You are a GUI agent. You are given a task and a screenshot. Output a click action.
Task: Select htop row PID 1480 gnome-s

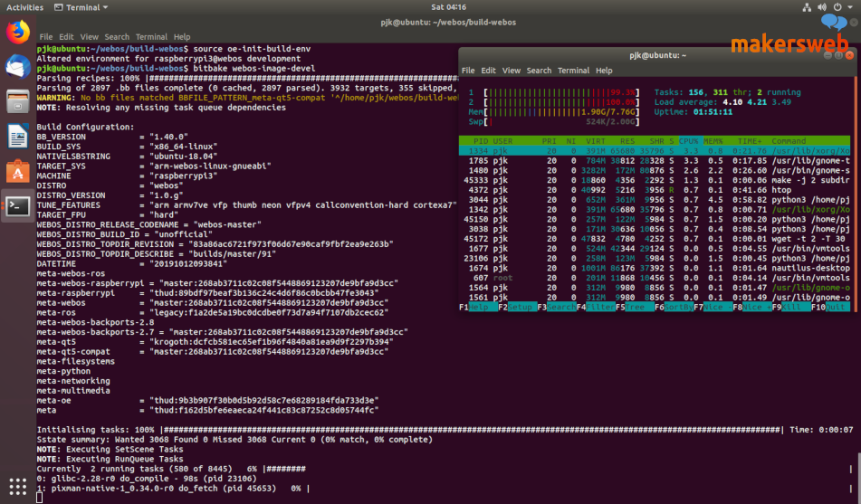pos(655,170)
